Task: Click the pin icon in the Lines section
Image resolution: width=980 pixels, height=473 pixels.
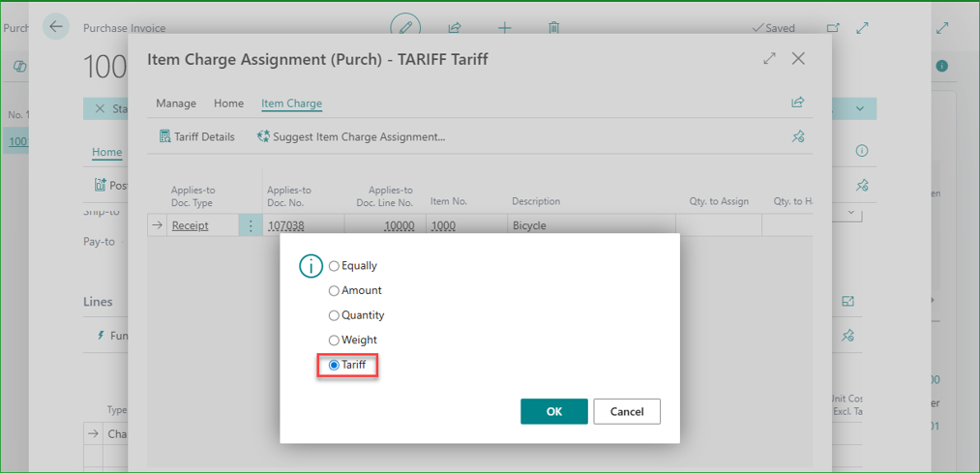Action: [847, 336]
